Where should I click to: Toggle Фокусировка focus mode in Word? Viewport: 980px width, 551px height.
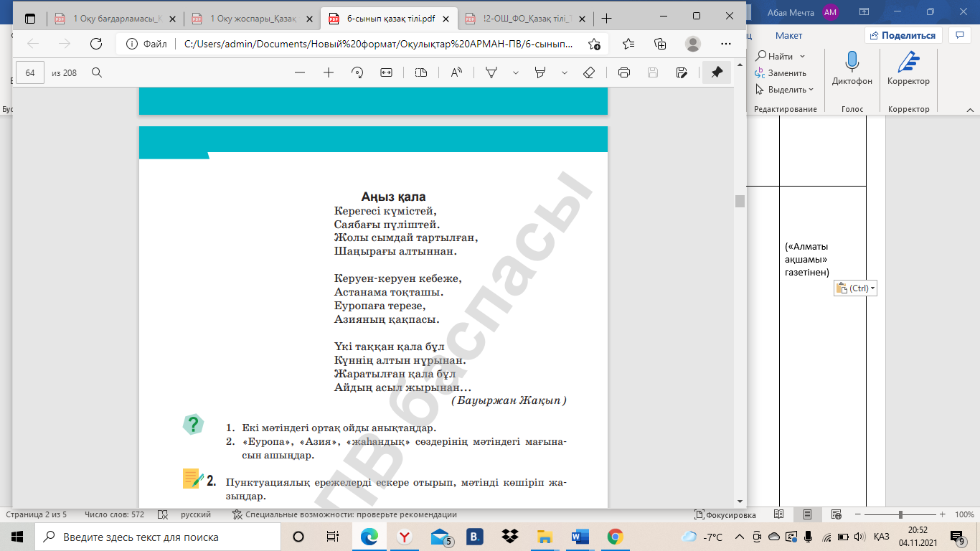(725, 514)
